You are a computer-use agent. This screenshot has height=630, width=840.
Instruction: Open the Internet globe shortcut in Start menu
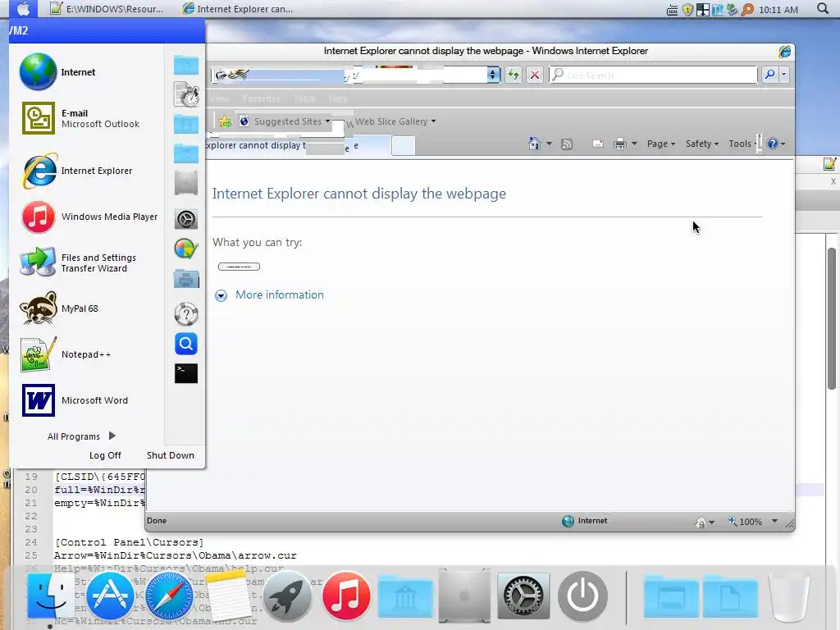(x=58, y=72)
